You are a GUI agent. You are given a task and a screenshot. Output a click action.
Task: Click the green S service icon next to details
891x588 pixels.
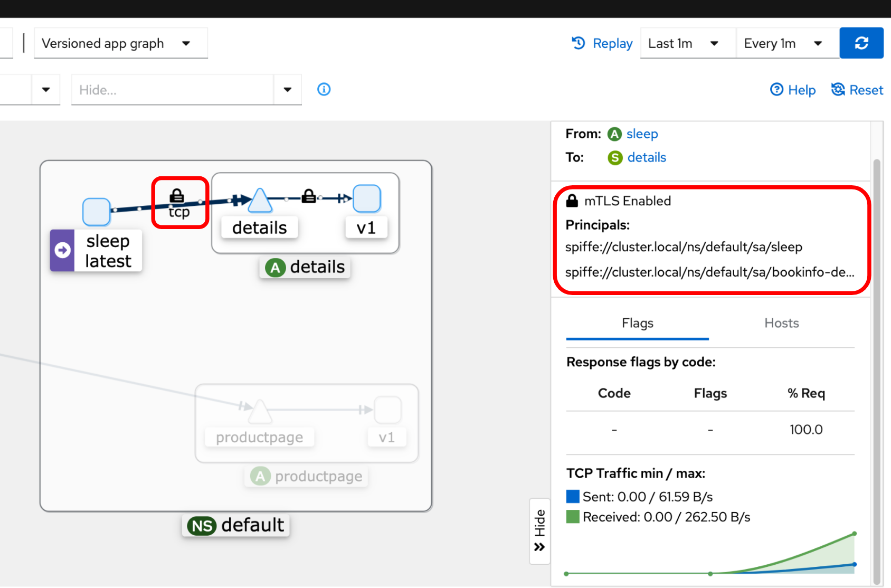click(x=614, y=157)
